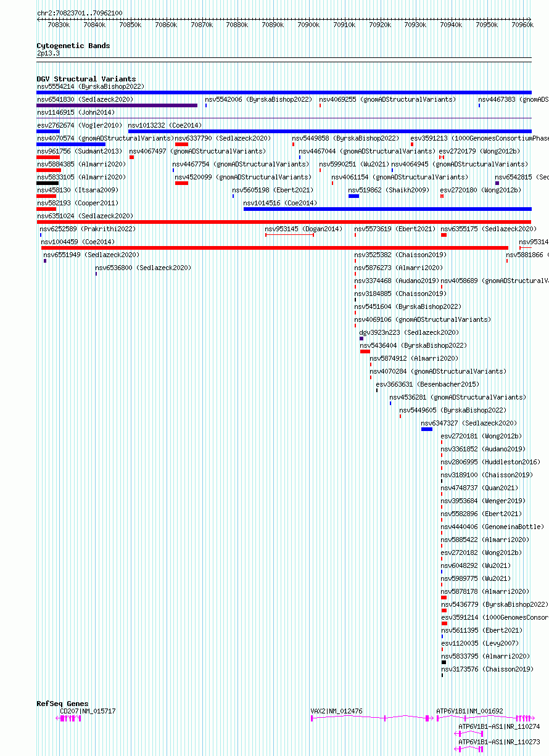This screenshot has height=756, width=549.
Task: Open variant esv1120035 (Levy2007)
Action: pos(479,644)
